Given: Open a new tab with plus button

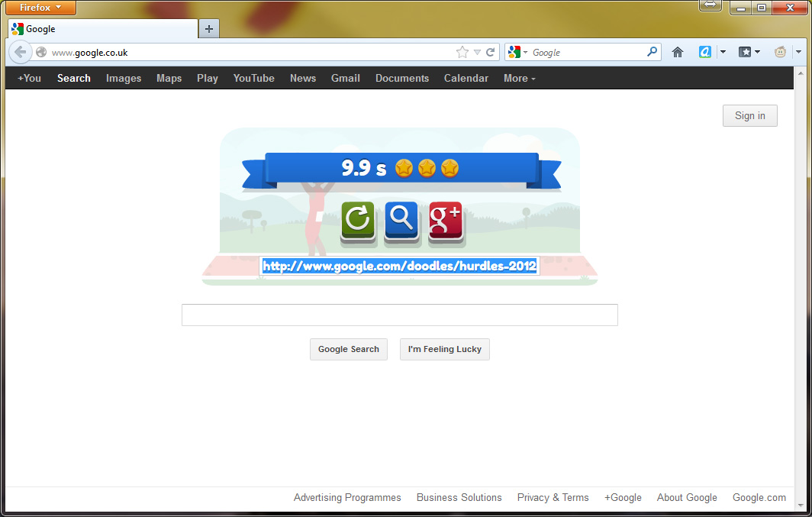Looking at the screenshot, I should pyautogui.click(x=208, y=29).
